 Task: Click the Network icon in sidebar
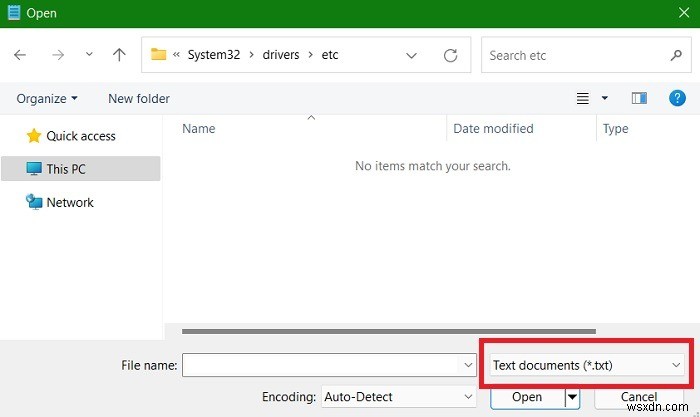click(34, 202)
